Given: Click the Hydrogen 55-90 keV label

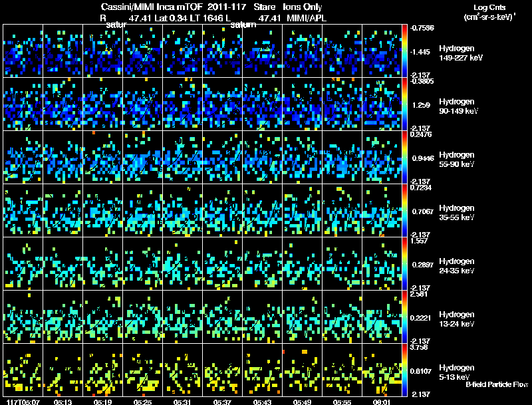Looking at the screenshot, I should (457, 160).
